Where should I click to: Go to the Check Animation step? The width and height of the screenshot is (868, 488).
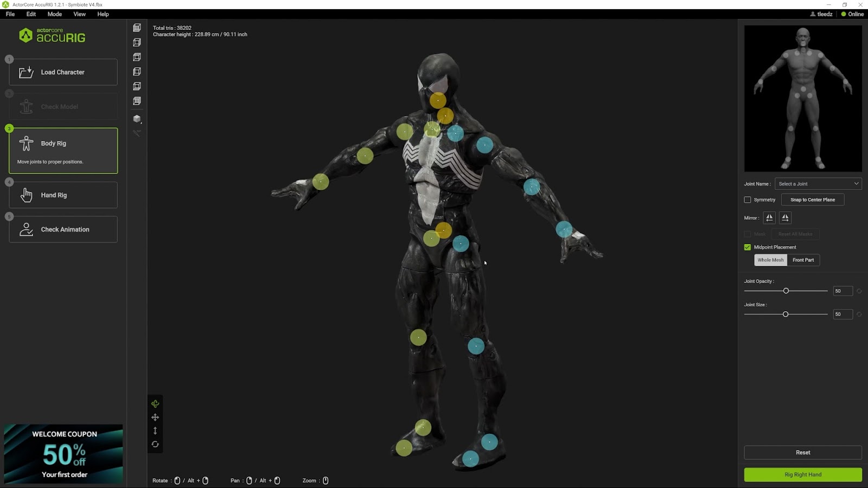(x=63, y=229)
